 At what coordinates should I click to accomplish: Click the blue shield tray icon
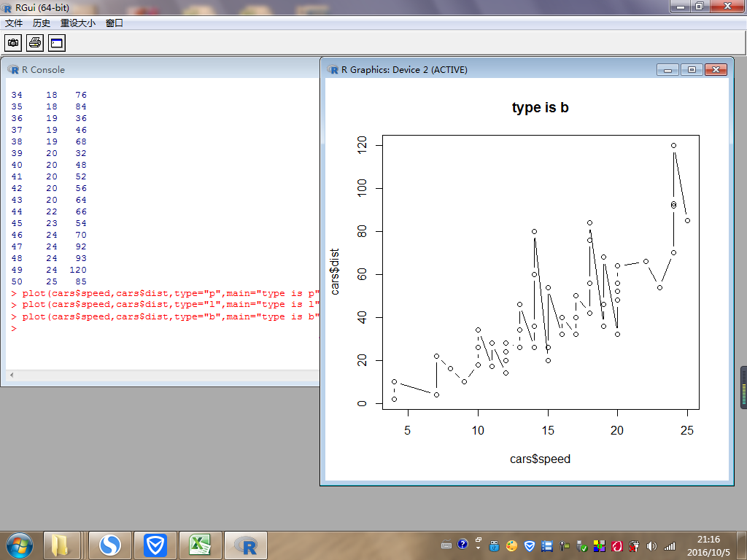pyautogui.click(x=530, y=546)
